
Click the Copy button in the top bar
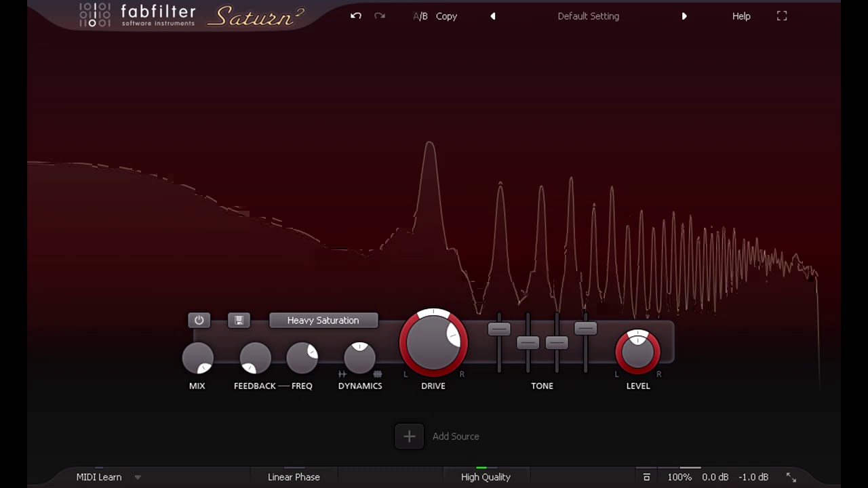coord(446,16)
